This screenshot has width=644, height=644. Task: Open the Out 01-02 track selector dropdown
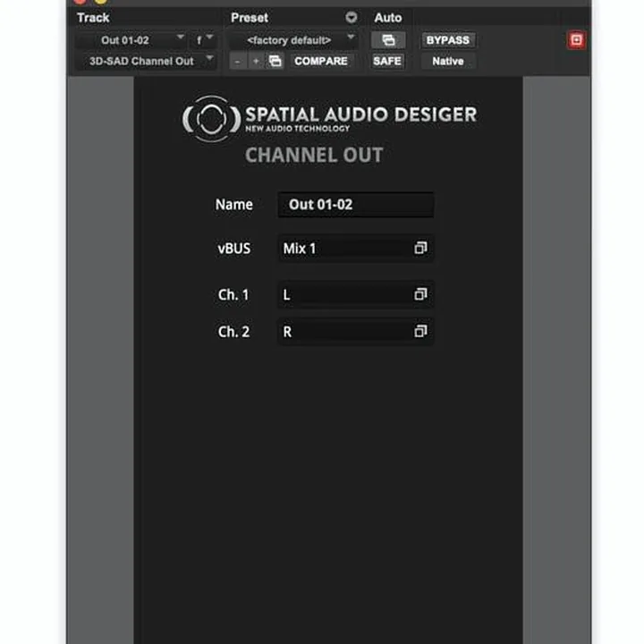click(x=131, y=40)
